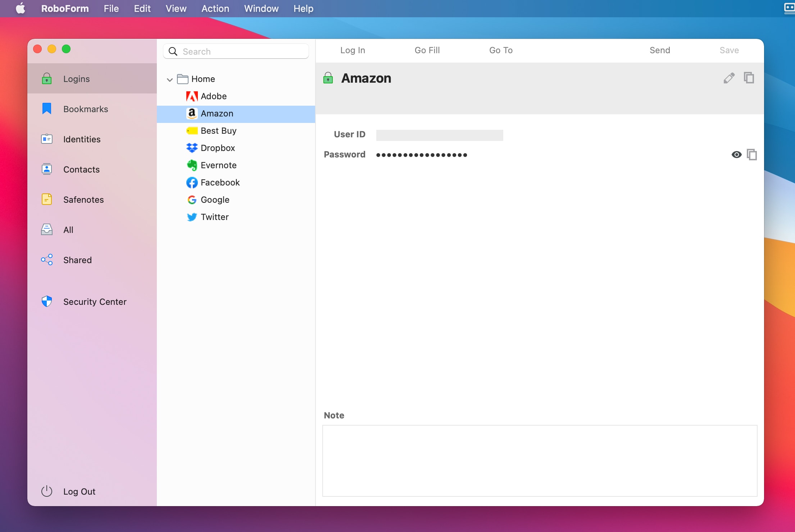Open Security Center shield icon
The image size is (795, 532).
click(47, 301)
